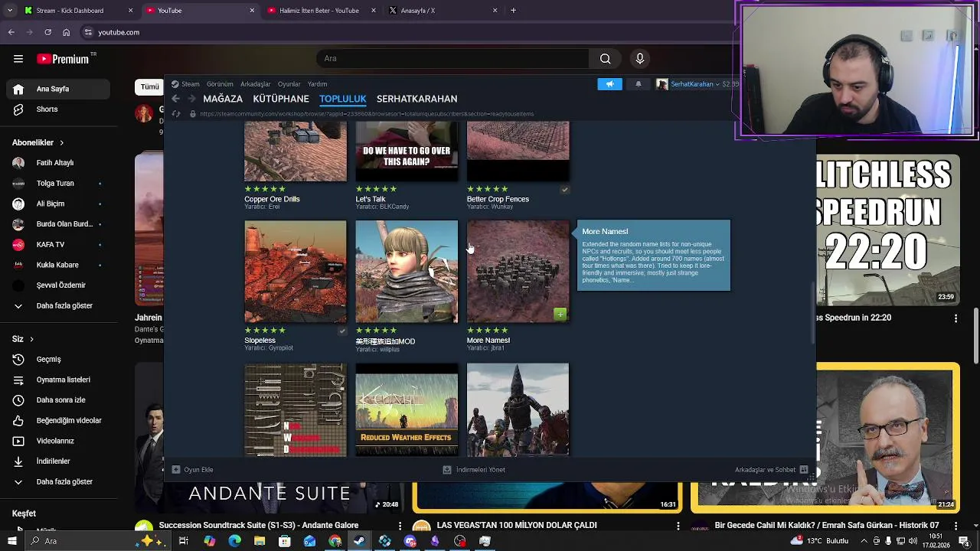Click İndirmeleri Yönet in Steam

pyautogui.click(x=474, y=470)
